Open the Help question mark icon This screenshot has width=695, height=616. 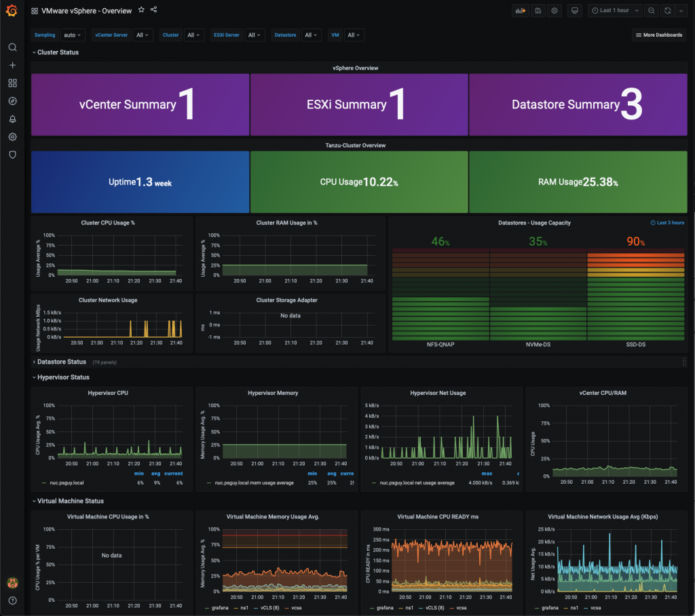pos(12,600)
